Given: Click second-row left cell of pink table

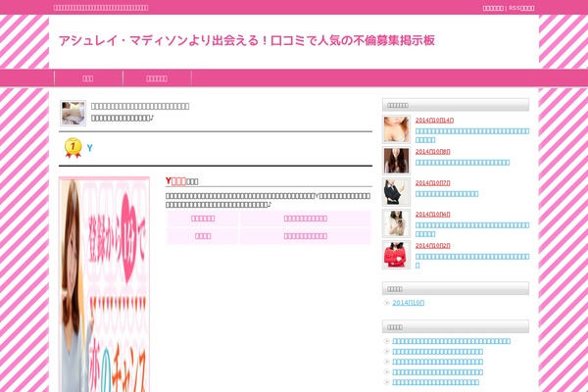Looking at the screenshot, I should tap(203, 236).
